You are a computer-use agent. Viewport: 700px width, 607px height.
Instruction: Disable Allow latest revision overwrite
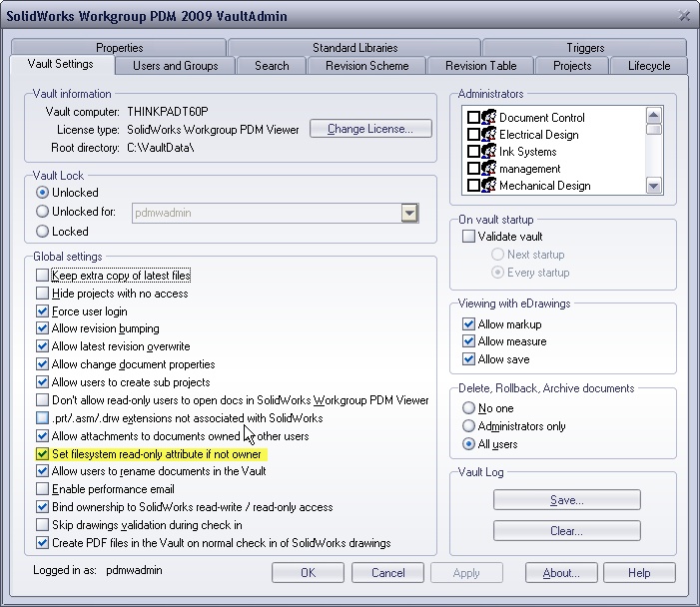click(42, 346)
